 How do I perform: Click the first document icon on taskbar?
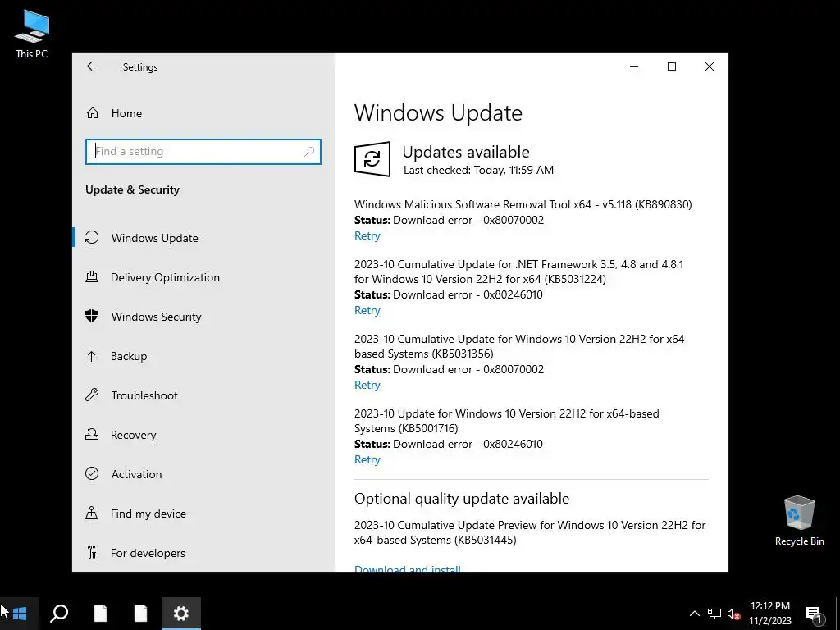click(100, 614)
